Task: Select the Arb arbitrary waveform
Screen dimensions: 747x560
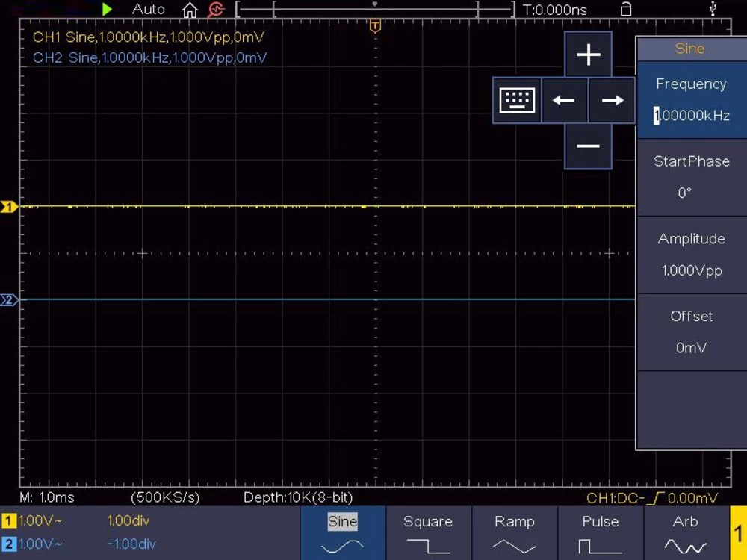Action: (685, 533)
